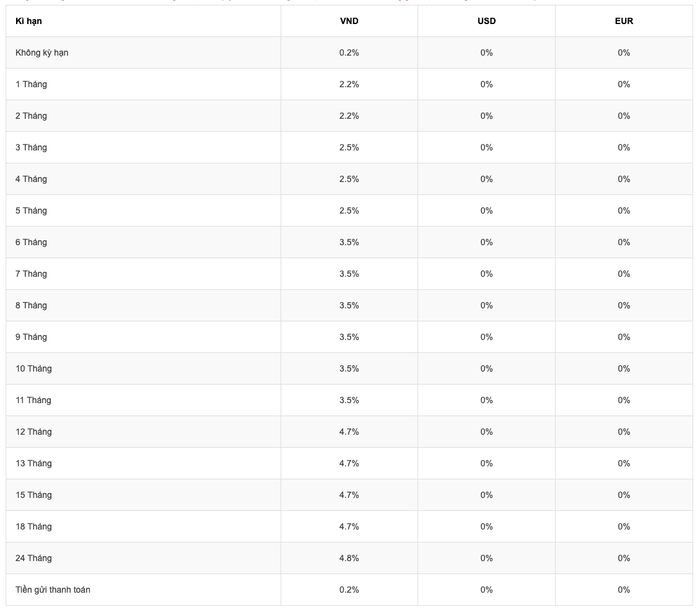Click the USD column header
Image resolution: width=700 pixels, height=613 pixels.
(x=487, y=21)
